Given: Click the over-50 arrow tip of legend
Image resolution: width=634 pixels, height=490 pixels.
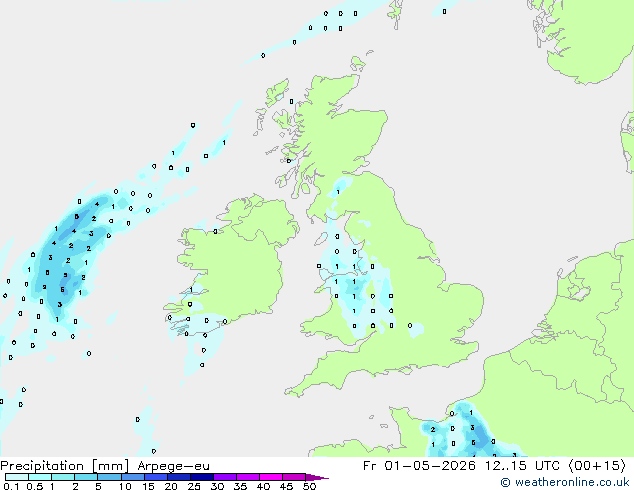Looking at the screenshot, I should [317, 477].
